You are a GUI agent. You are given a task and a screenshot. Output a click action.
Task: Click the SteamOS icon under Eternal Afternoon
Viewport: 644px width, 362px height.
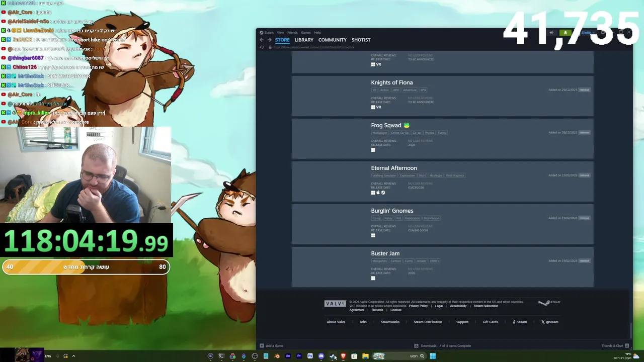point(383,193)
